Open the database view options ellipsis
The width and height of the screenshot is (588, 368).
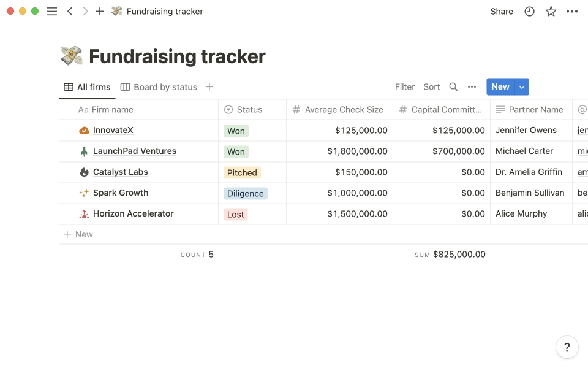click(472, 87)
